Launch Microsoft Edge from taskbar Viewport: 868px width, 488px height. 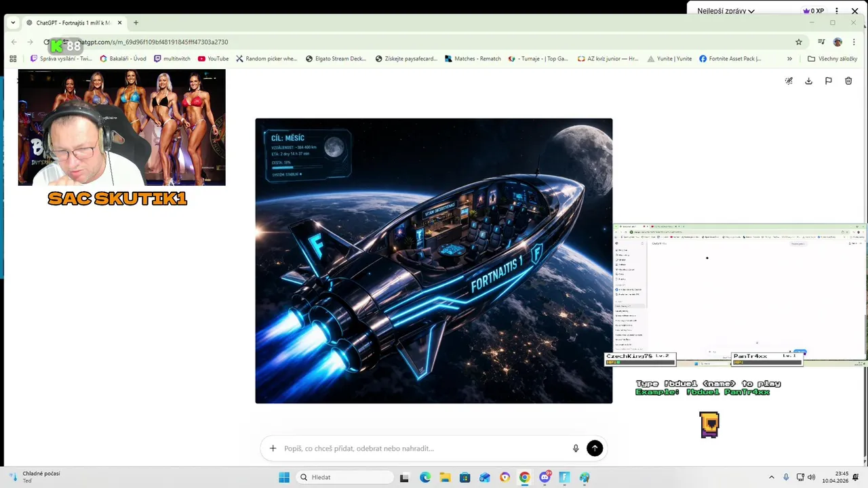pyautogui.click(x=425, y=477)
